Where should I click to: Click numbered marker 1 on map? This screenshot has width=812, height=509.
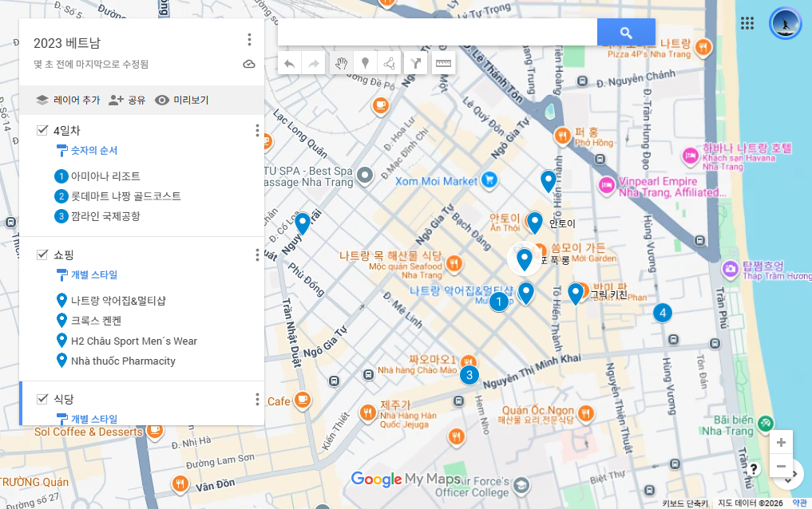point(499,302)
